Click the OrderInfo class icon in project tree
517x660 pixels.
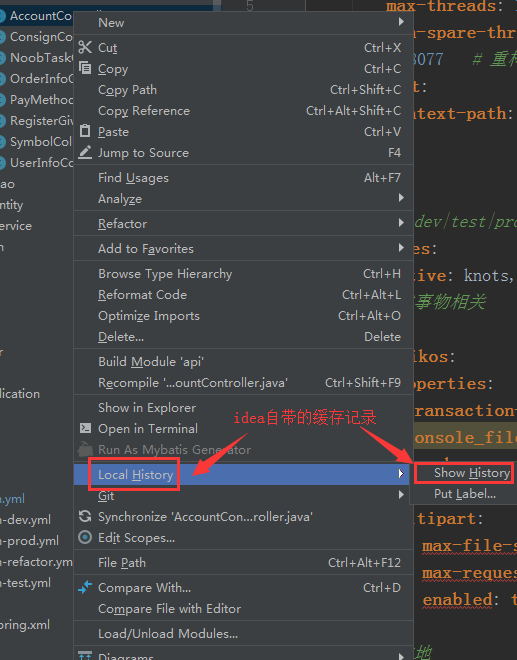2,79
